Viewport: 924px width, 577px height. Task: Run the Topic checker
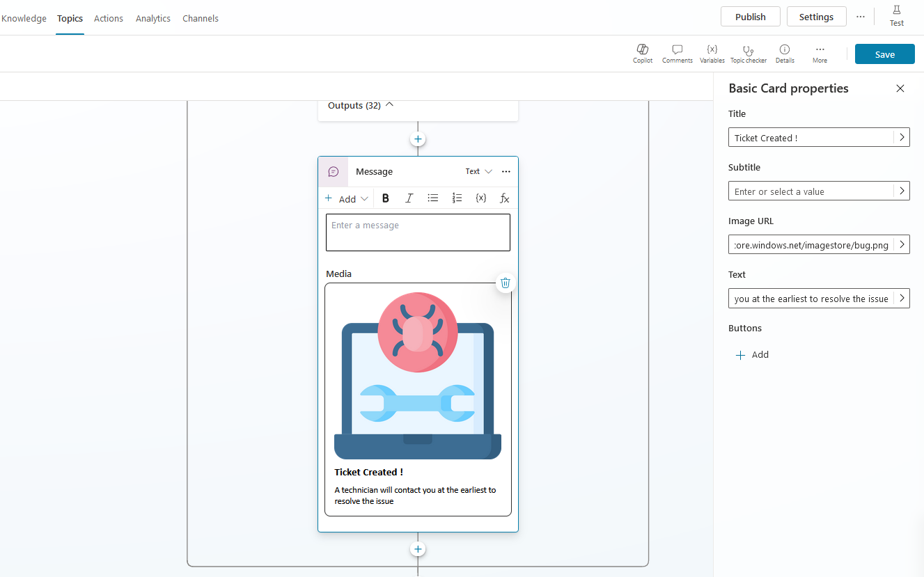(x=748, y=53)
